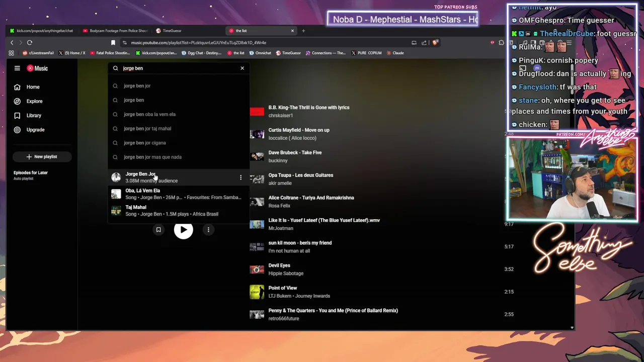
Task: Close 'the list' browser tab
Action: (x=292, y=31)
